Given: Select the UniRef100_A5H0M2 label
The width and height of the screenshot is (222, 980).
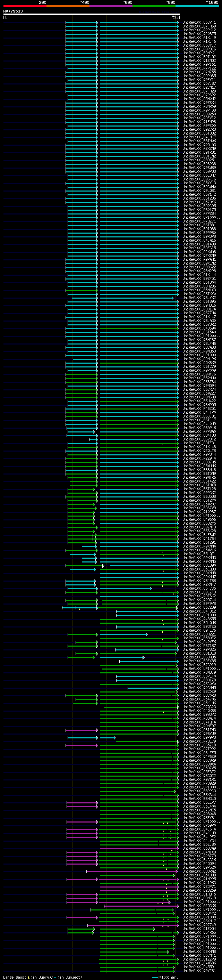Looking at the screenshot, I should (x=199, y=99).
